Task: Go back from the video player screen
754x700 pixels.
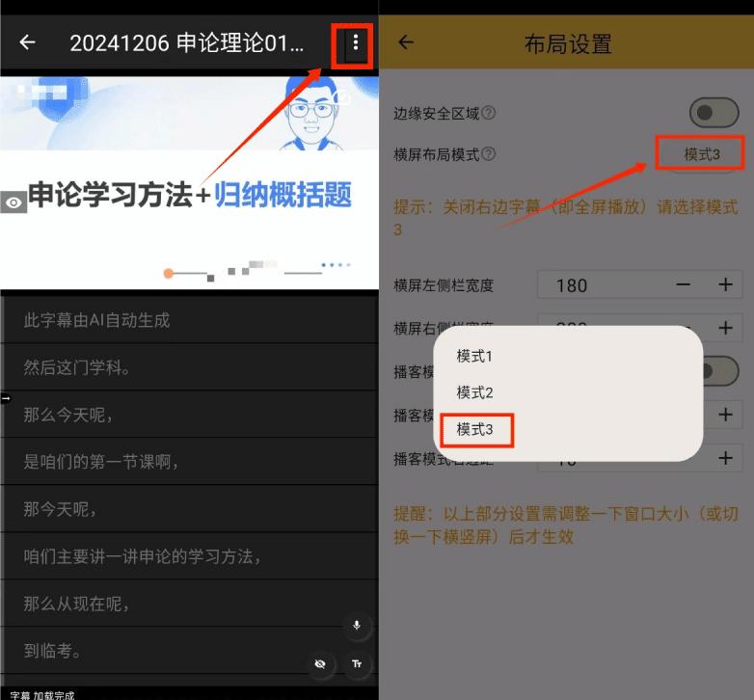Action: [x=28, y=42]
